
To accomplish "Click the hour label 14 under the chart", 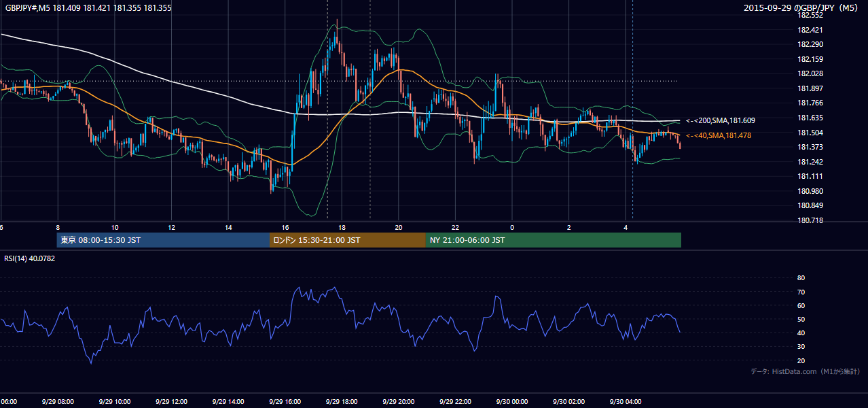I will click(229, 227).
